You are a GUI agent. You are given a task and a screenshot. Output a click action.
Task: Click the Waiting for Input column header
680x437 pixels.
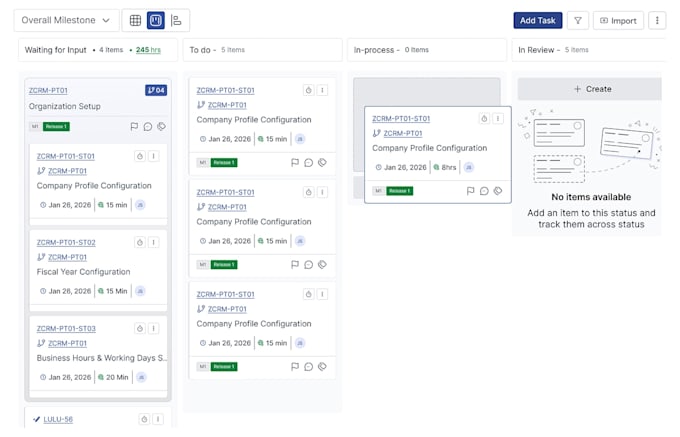[98, 50]
